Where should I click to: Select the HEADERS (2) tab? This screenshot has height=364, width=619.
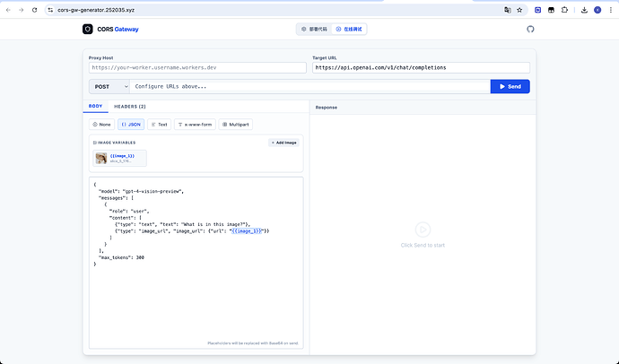[130, 107]
